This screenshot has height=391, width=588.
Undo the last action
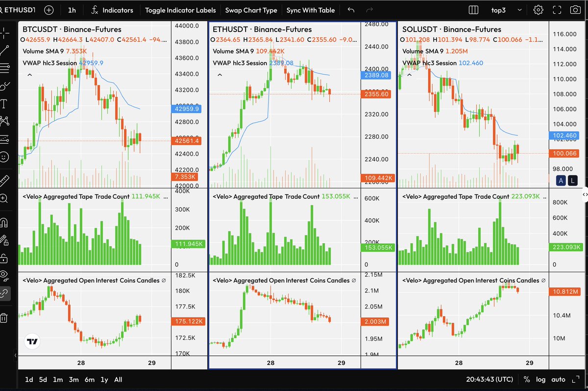351,10
